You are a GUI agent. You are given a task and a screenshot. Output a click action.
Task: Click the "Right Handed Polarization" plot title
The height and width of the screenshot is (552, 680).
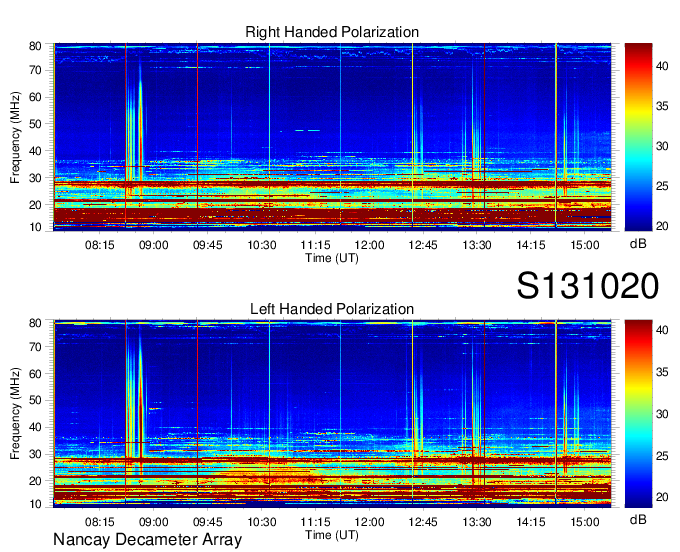(x=332, y=32)
